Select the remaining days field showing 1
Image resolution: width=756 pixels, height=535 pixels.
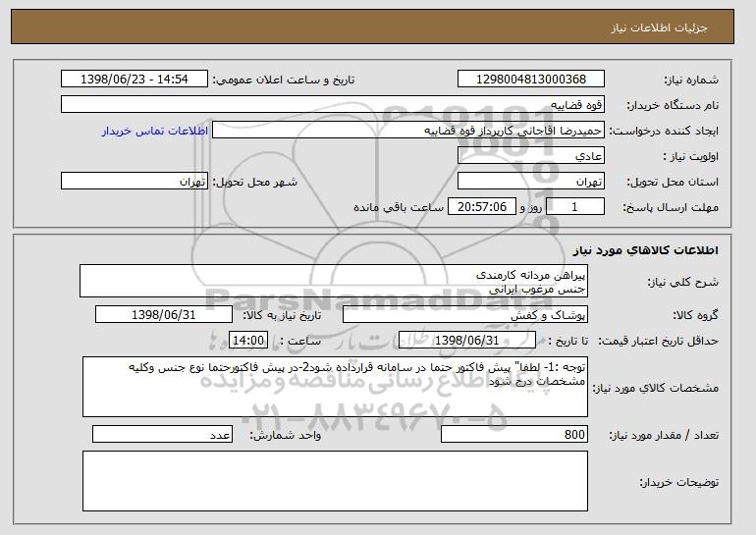pos(574,207)
